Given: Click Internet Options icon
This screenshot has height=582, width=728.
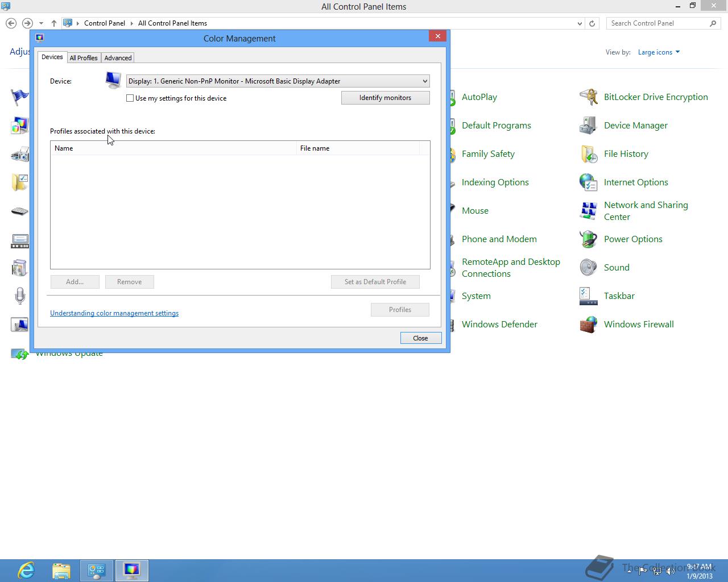Looking at the screenshot, I should 588,182.
